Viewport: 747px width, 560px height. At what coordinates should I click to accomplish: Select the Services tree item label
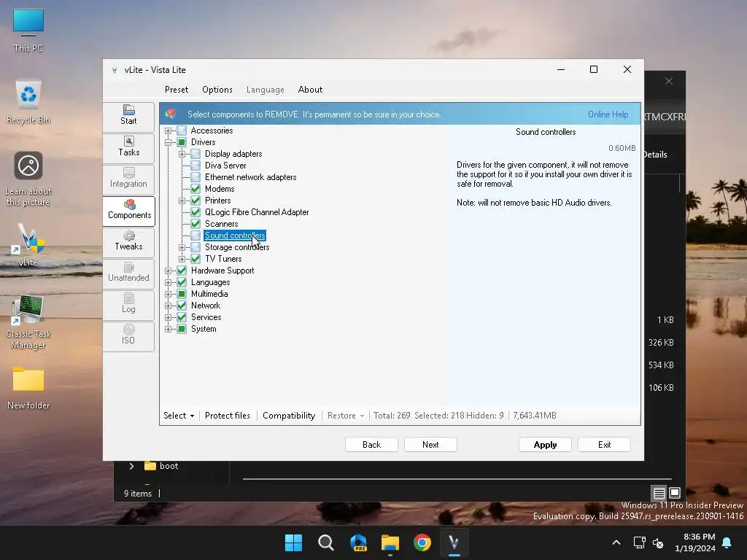pyautogui.click(x=206, y=317)
